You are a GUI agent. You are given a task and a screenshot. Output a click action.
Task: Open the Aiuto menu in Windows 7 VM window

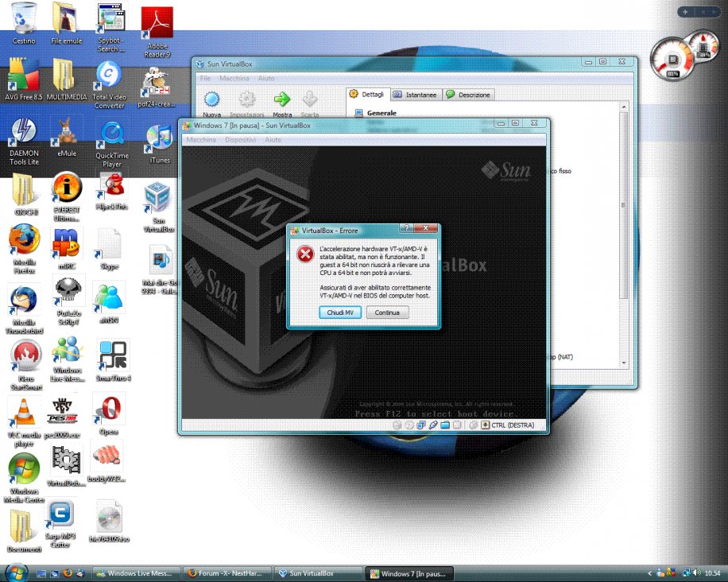273,140
